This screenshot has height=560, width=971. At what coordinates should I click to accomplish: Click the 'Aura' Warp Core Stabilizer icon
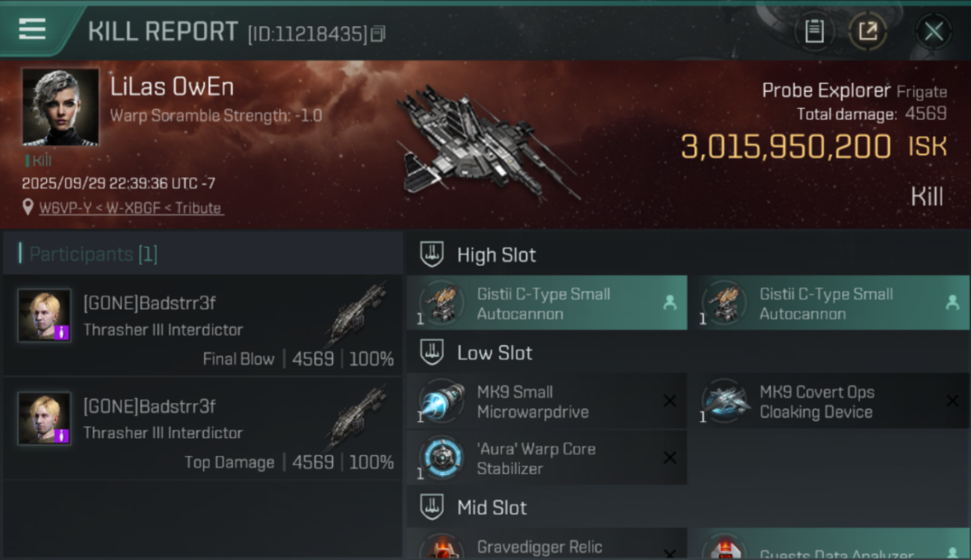click(441, 457)
